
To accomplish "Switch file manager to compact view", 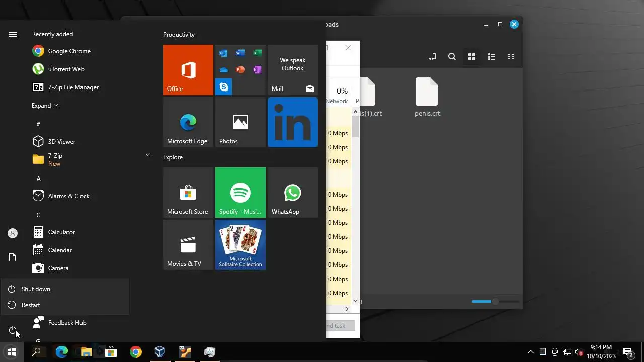I will pos(511,57).
